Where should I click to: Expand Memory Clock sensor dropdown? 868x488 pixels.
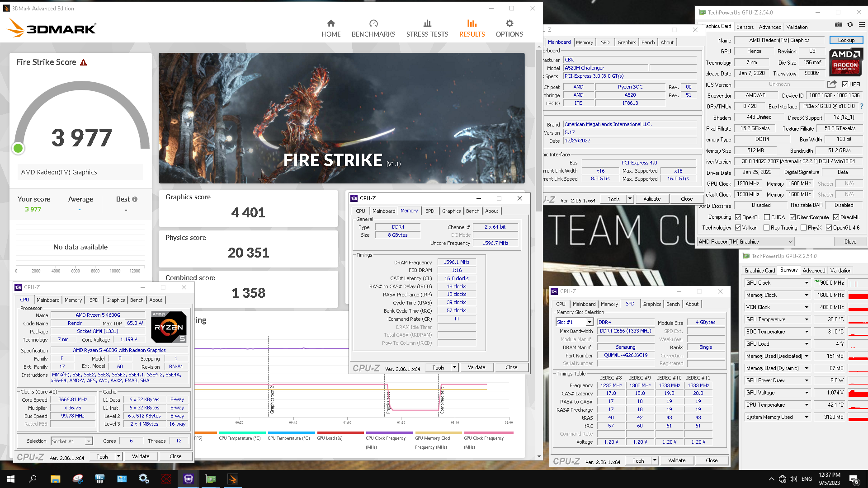807,295
